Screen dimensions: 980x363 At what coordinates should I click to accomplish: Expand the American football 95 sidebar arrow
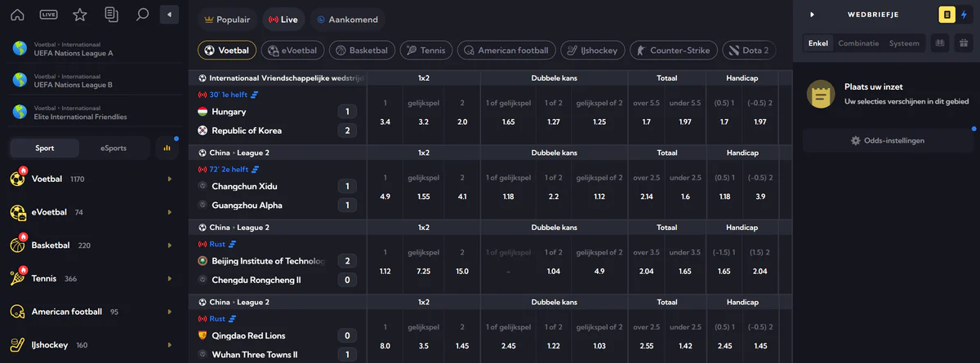(x=170, y=312)
